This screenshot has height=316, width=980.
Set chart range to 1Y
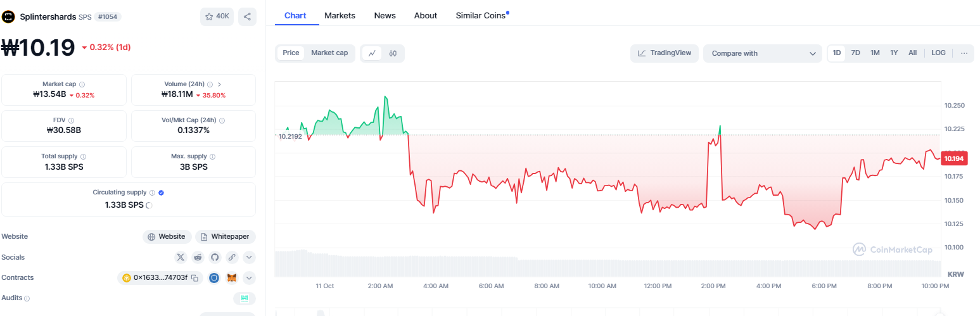[894, 53]
